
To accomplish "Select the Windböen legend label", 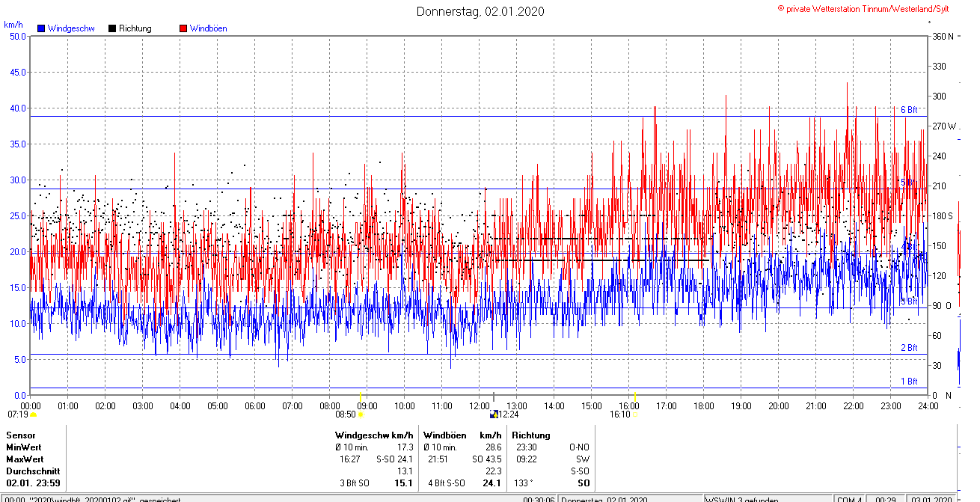I will (x=209, y=28).
